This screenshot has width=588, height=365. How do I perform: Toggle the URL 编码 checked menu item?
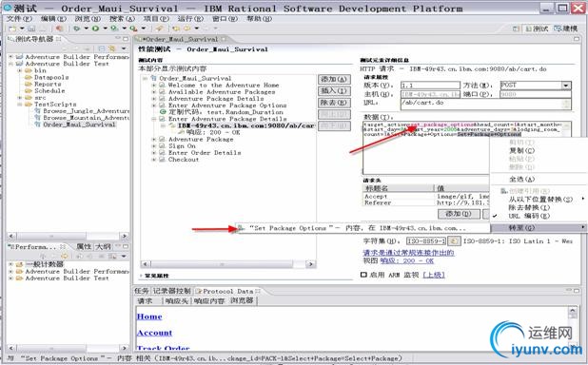tap(529, 216)
